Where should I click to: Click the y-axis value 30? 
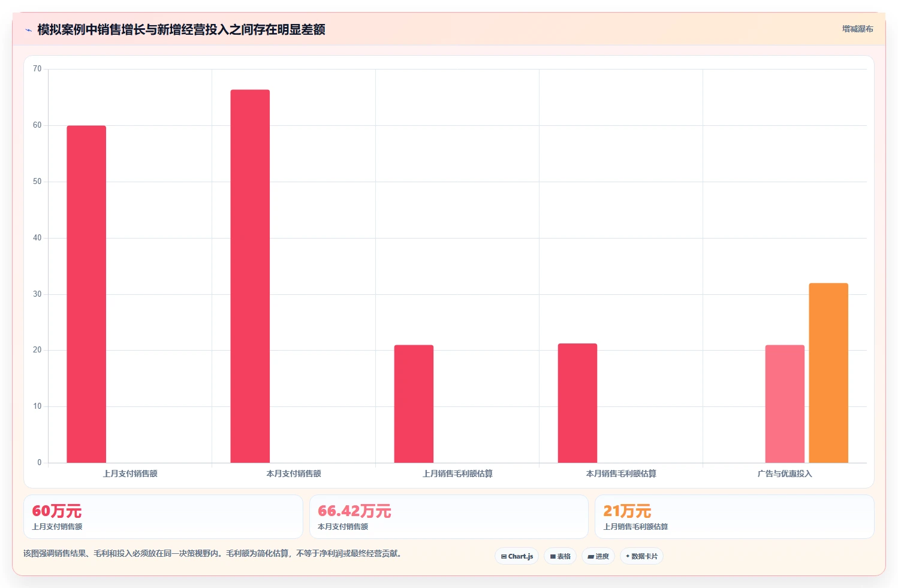point(37,294)
